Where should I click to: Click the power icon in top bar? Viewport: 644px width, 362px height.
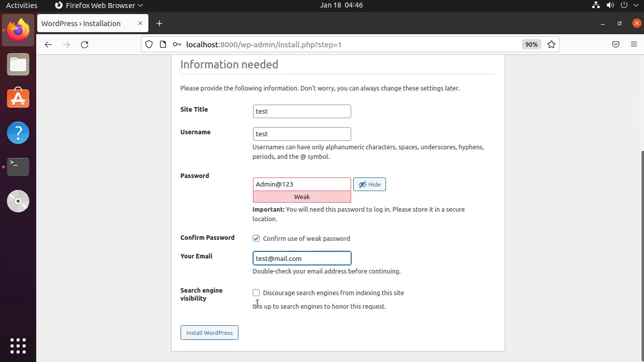pyautogui.click(x=624, y=5)
